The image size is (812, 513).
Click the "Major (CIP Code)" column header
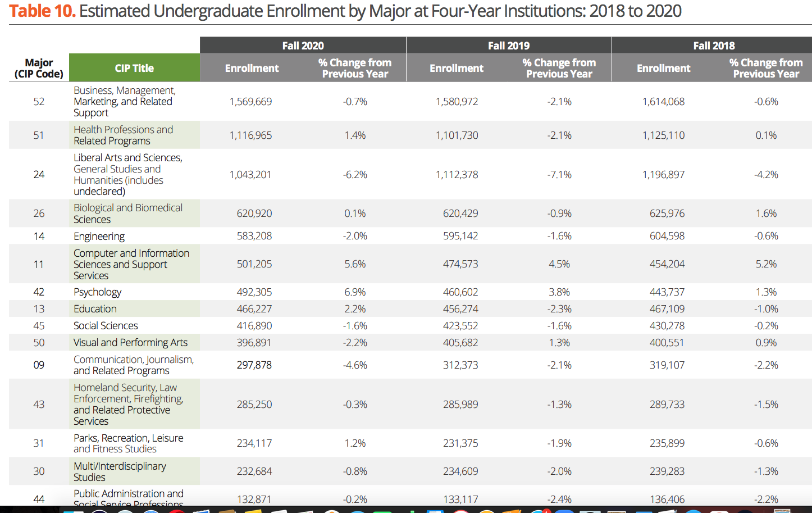pos(39,68)
